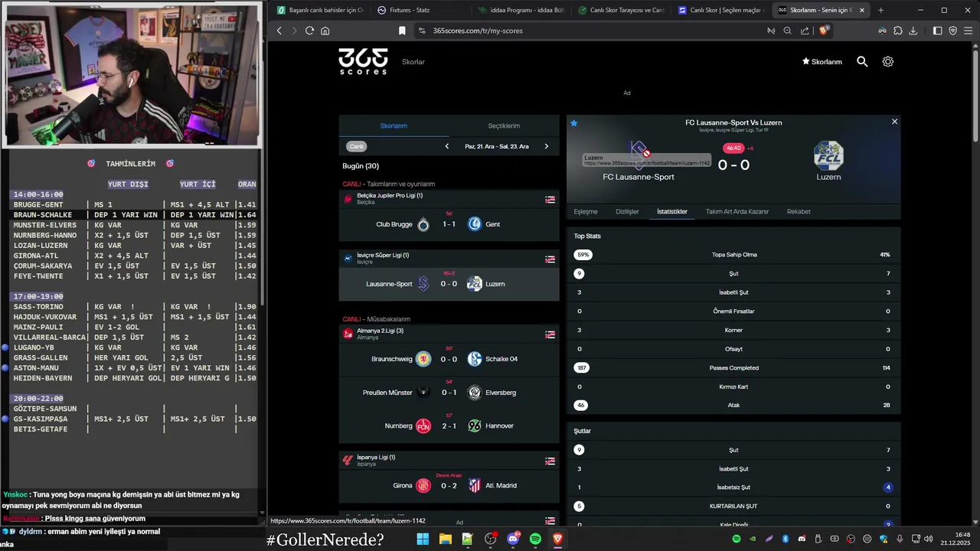Open the Skorlar navigation link
980x551 pixels.
(413, 62)
